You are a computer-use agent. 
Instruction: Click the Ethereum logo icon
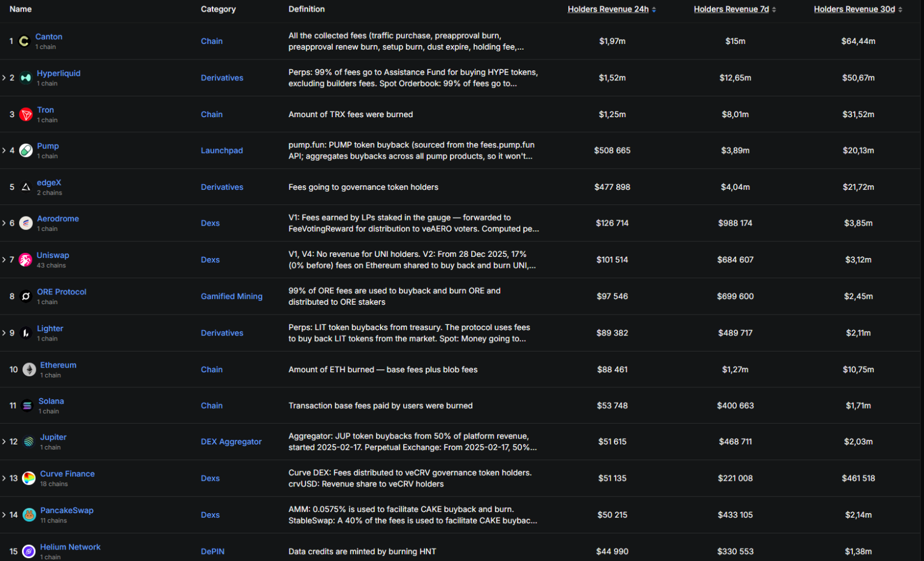pos(29,369)
